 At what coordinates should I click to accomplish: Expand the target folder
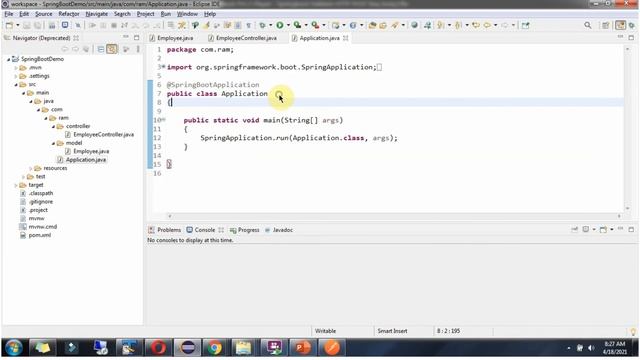coord(16,185)
